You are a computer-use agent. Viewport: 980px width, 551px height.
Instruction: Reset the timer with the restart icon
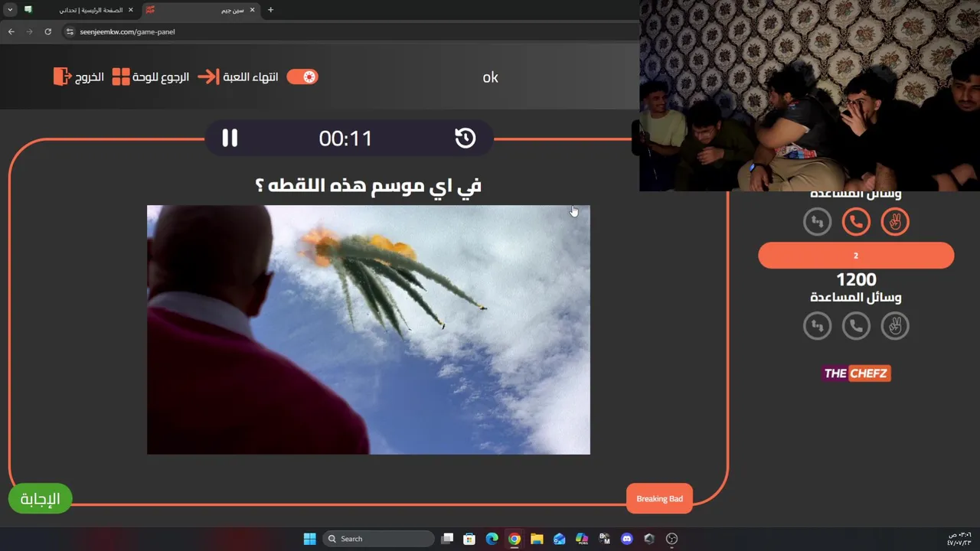465,138
